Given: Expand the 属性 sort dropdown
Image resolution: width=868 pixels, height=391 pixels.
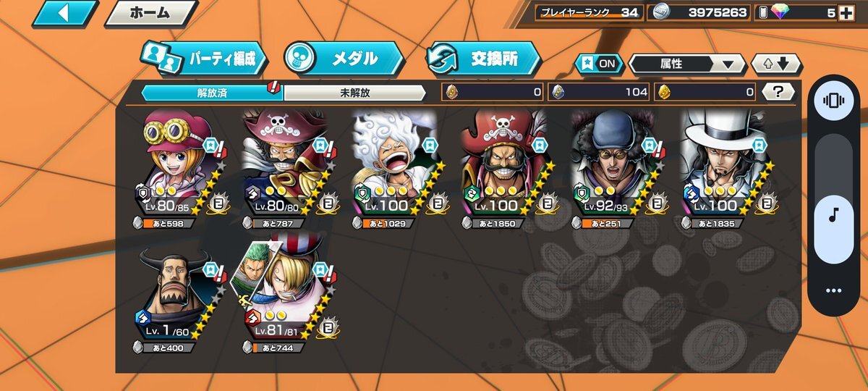Looking at the screenshot, I should point(686,64).
